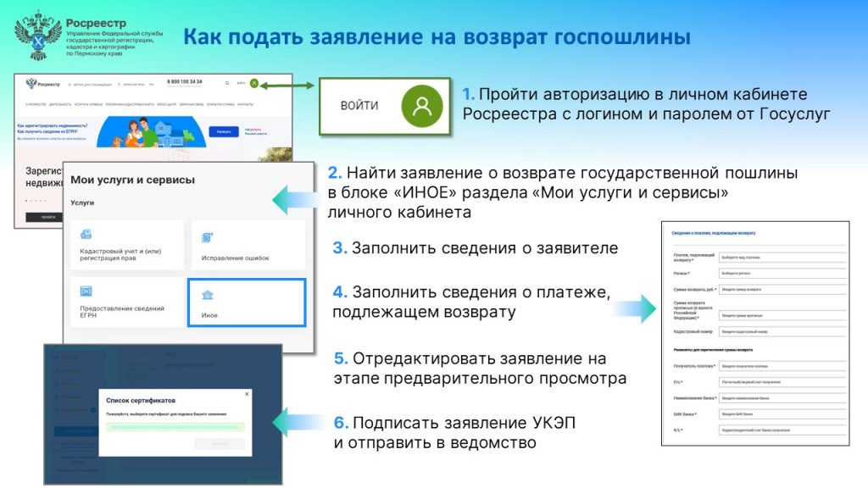Viewport: 868px width, 488px height.
Task: Click the Сумма возврата, руб. input field
Action: [x=782, y=290]
